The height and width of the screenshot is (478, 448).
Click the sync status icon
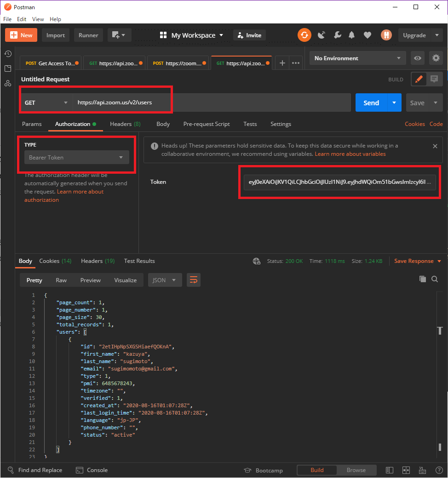[x=304, y=35]
